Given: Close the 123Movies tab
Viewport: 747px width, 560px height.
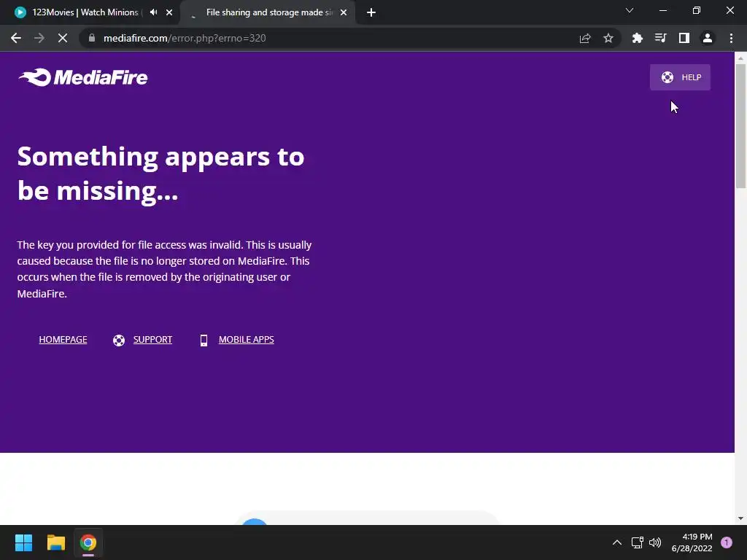Looking at the screenshot, I should (169, 12).
